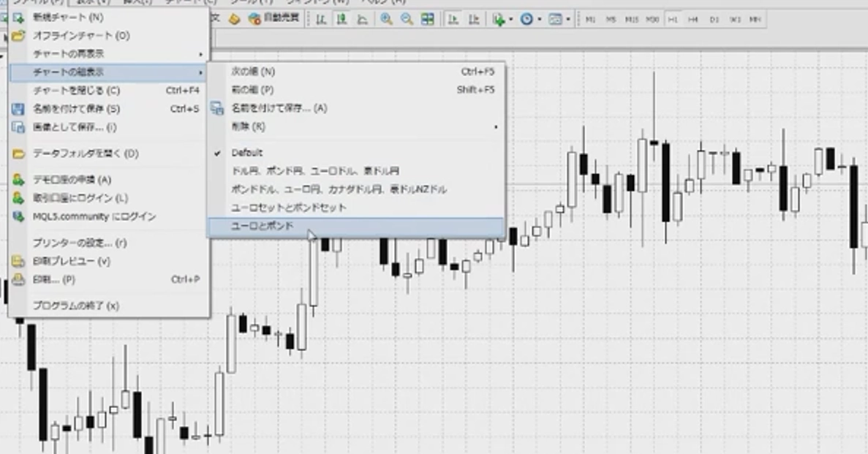Expand the チャートの組表示 submenu entry
Screen dimensions: 868x454
(109, 72)
